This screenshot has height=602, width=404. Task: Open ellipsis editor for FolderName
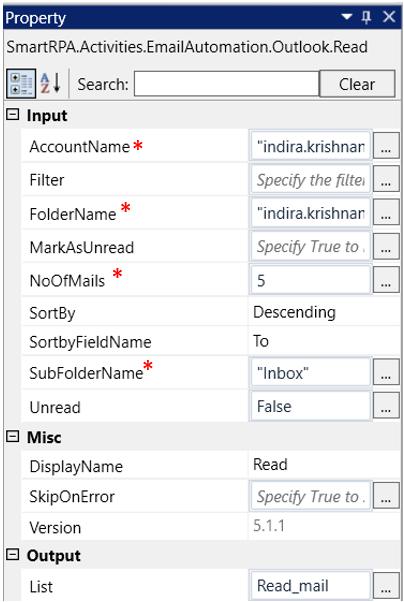click(x=386, y=213)
